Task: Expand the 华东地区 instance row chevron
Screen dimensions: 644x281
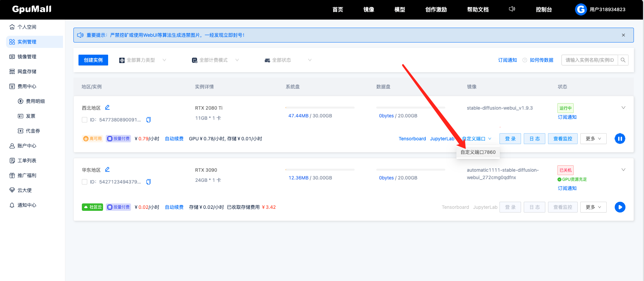Action: 623,170
